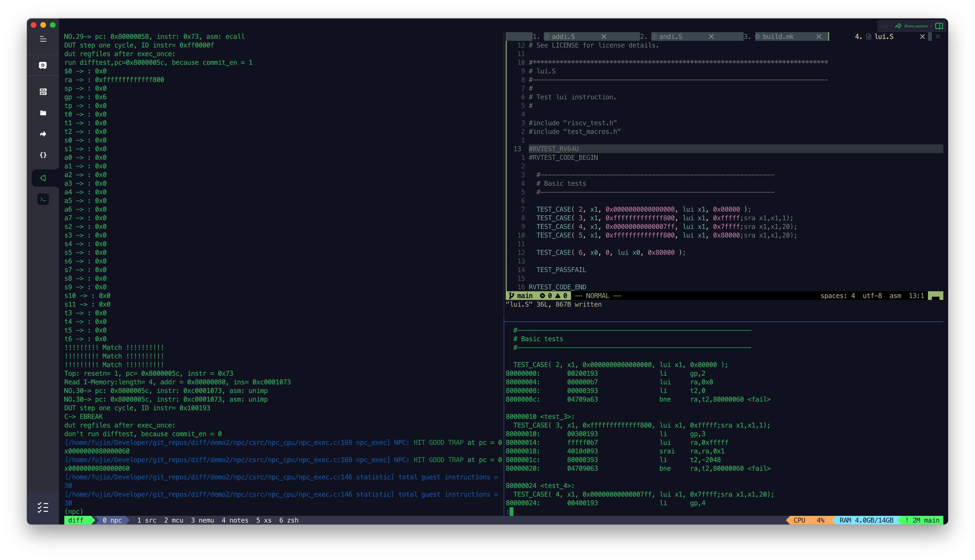Click the gp -> : 0x6 register line
975x560 pixels.
(x=85, y=97)
